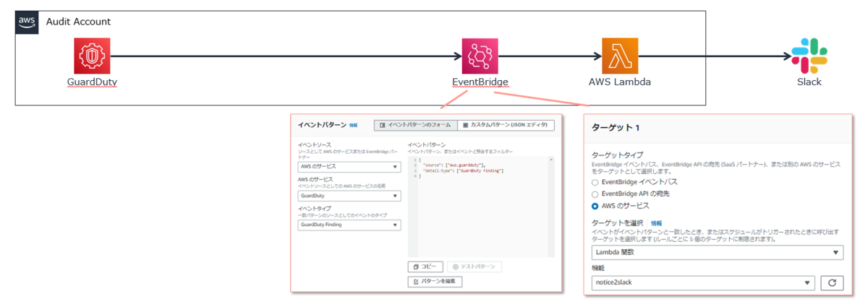Open the GuardDuty Finding event type dropdown

pos(349,225)
